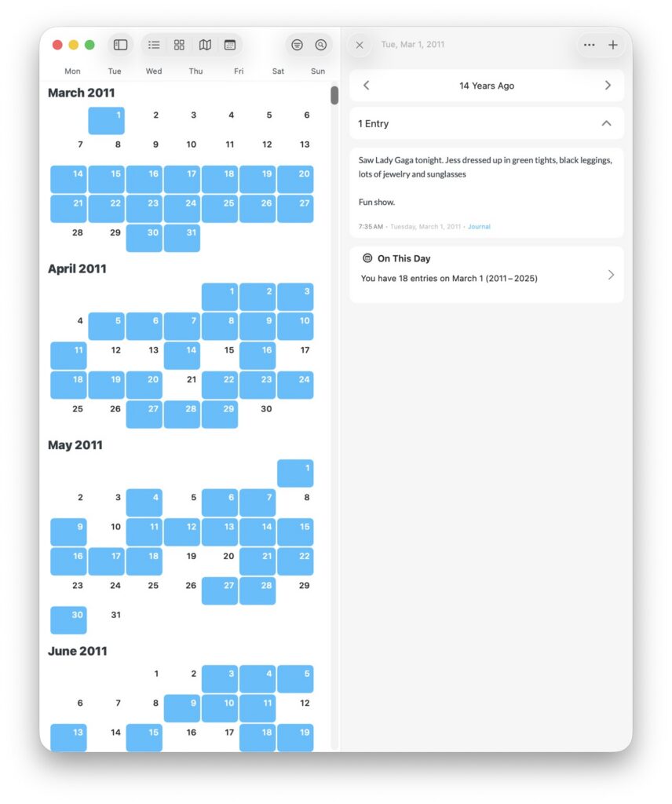Close the Mar 1, 2011 entry panel
The image size is (672, 804).
(360, 45)
